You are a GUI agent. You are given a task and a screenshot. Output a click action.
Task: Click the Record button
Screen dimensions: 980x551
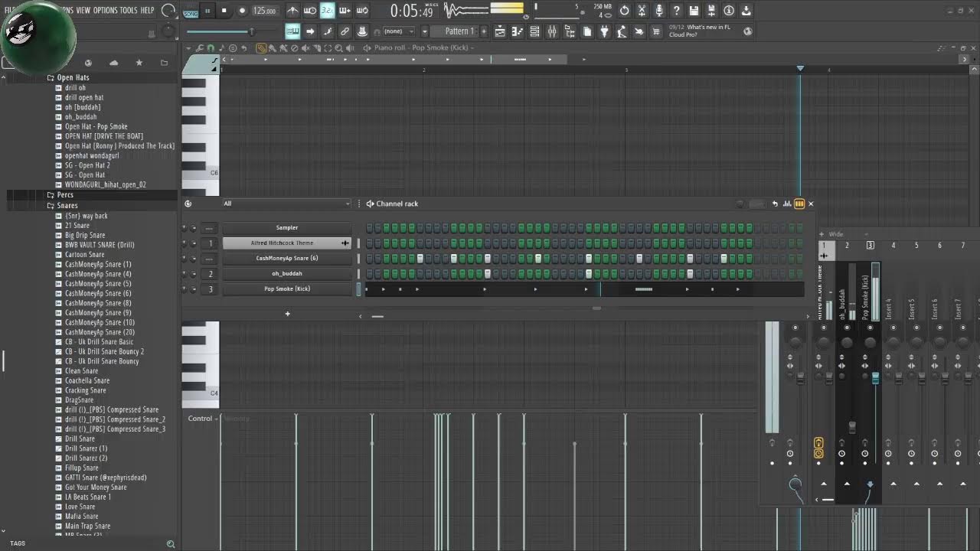coord(243,11)
